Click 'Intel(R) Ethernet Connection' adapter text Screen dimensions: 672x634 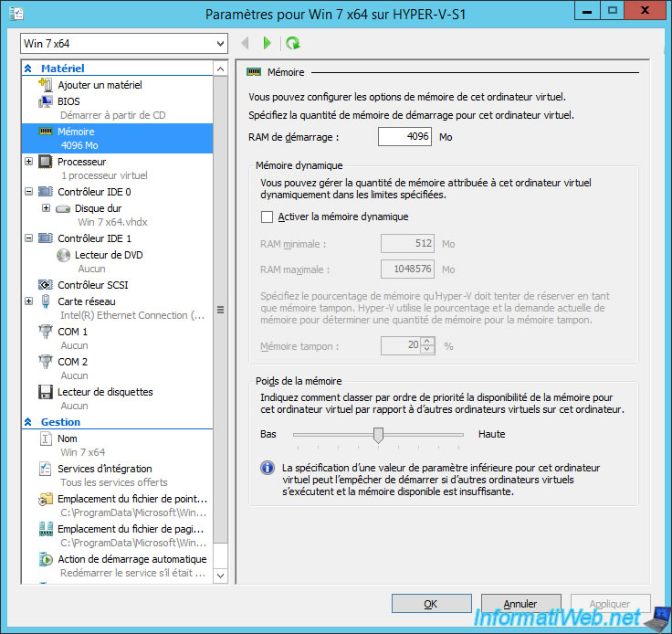click(132, 315)
